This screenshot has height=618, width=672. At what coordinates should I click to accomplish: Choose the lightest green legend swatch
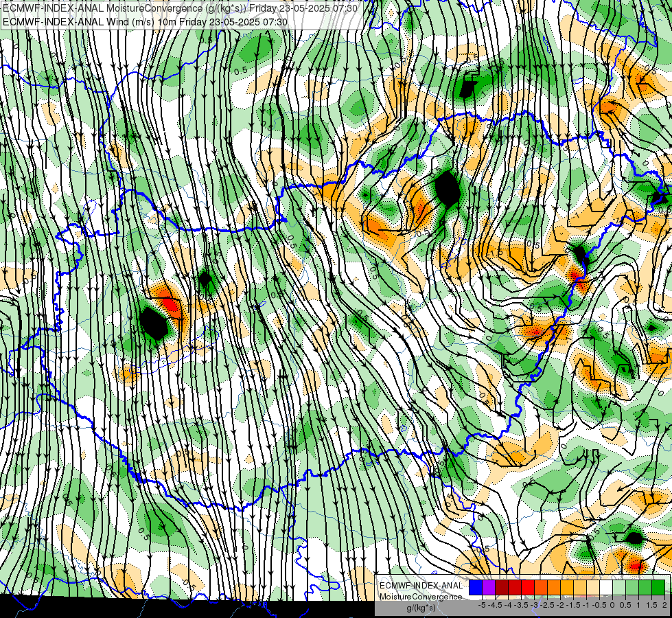pyautogui.click(x=619, y=588)
